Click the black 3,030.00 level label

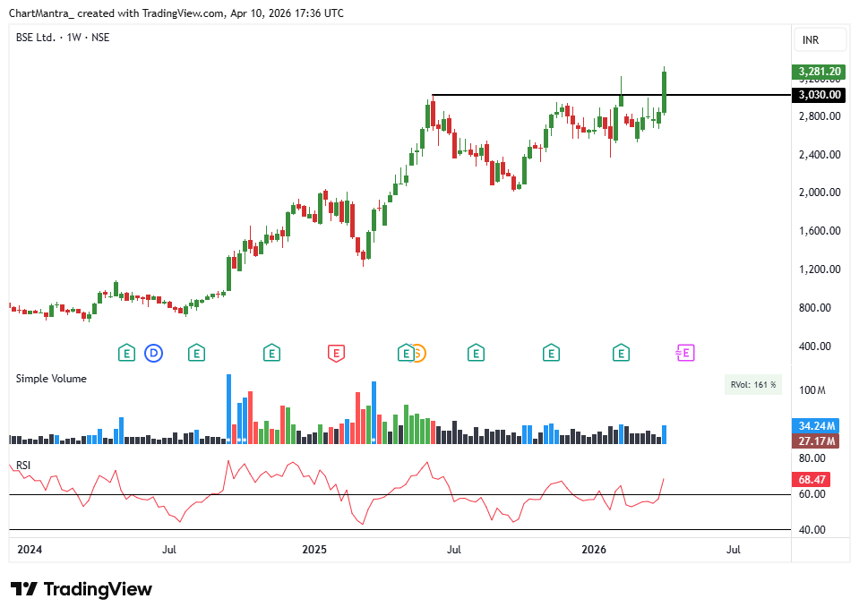click(818, 95)
